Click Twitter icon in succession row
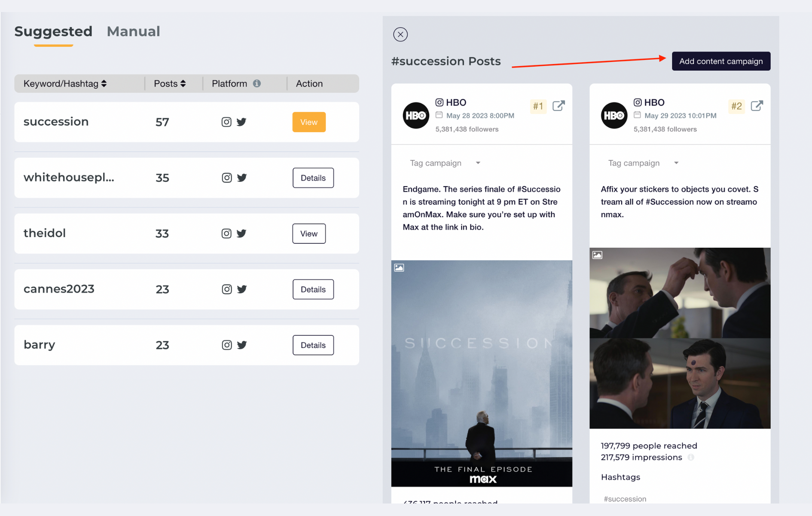 241,122
